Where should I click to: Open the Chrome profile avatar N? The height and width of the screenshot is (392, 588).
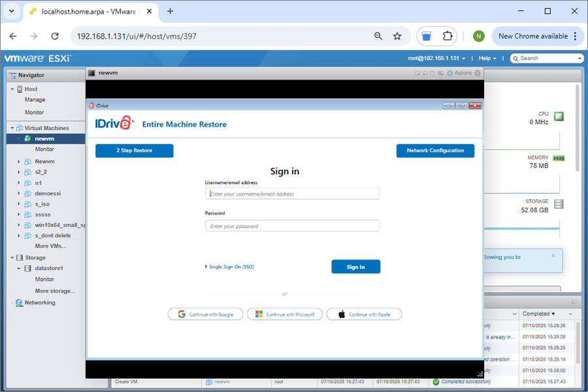(x=478, y=37)
